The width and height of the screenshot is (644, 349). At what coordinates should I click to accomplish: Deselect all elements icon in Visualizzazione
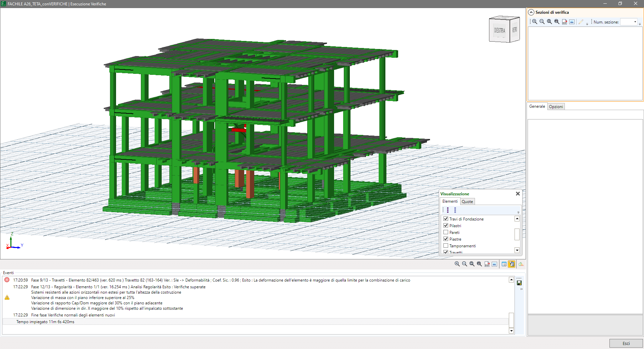(x=455, y=210)
